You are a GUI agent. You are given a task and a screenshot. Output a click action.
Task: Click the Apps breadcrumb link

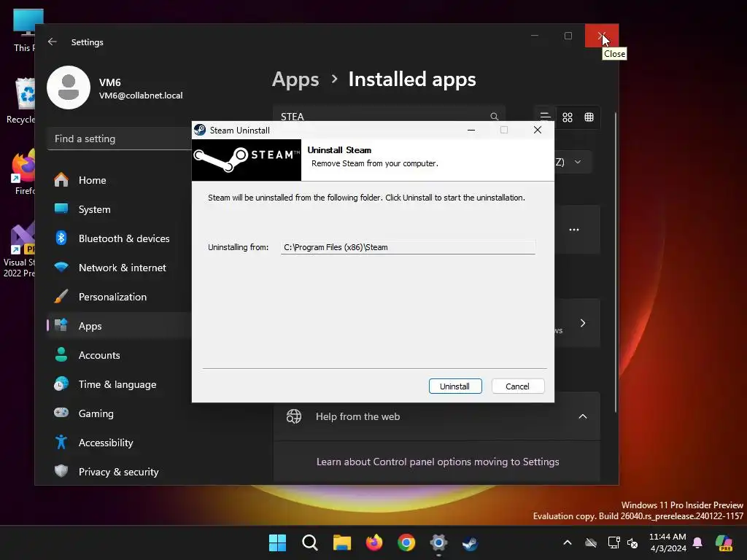(295, 79)
